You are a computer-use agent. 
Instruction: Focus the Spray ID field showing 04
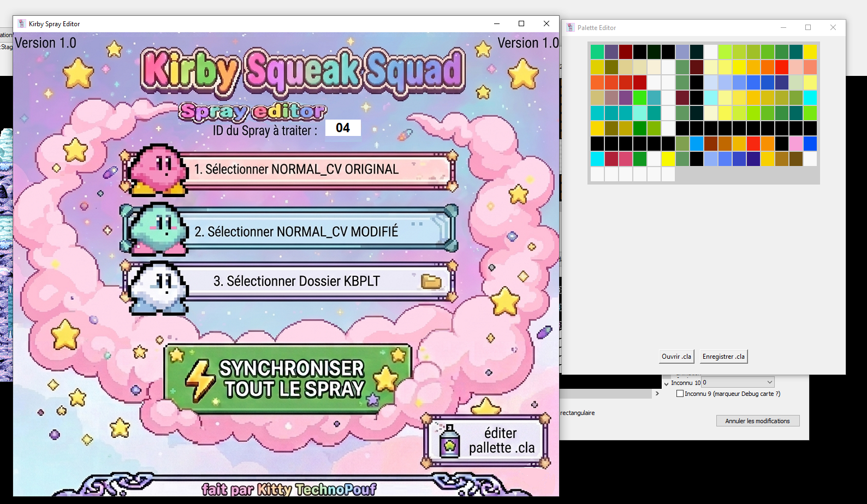pyautogui.click(x=343, y=128)
